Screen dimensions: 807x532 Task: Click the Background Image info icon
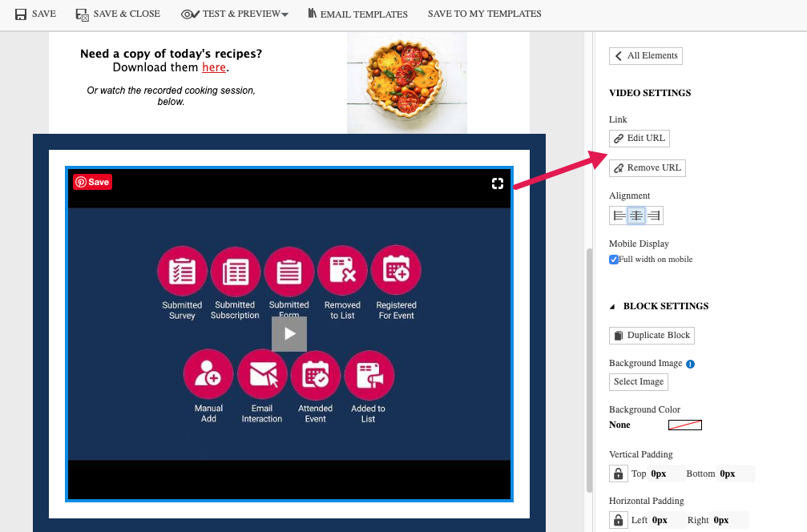(x=690, y=364)
